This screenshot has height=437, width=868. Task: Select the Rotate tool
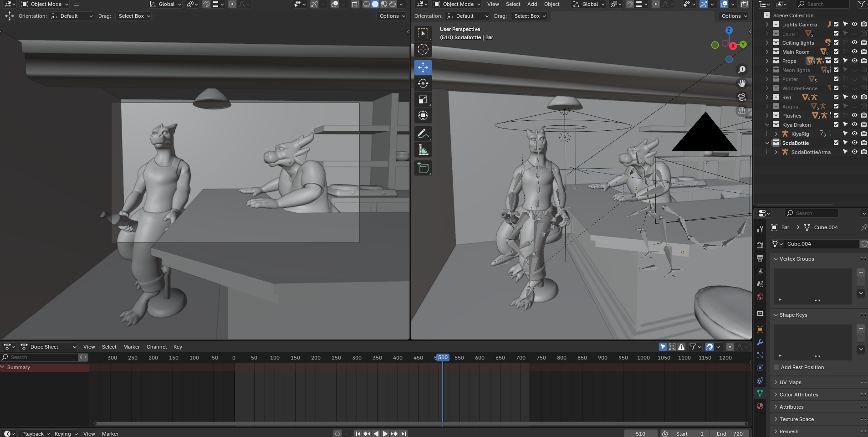[x=423, y=83]
